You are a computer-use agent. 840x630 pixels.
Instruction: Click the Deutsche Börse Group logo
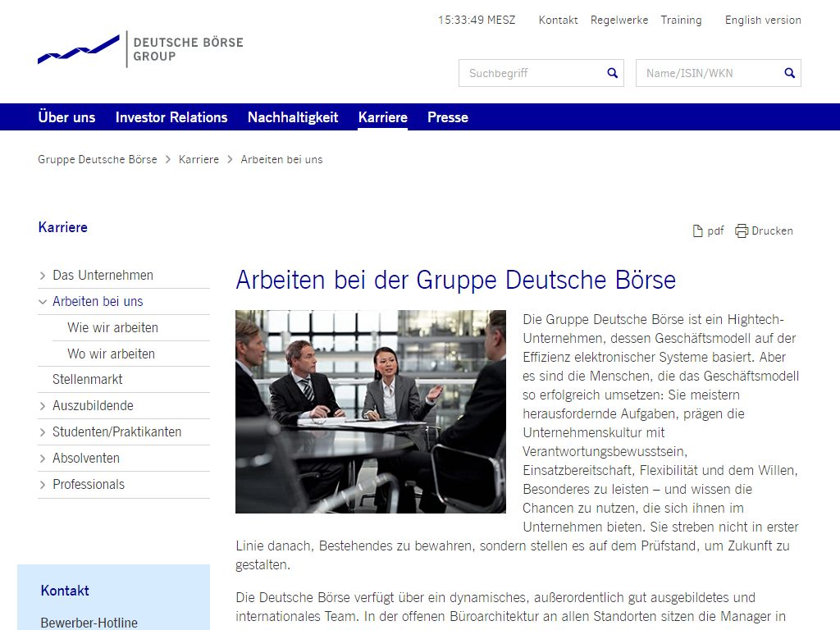[140, 49]
